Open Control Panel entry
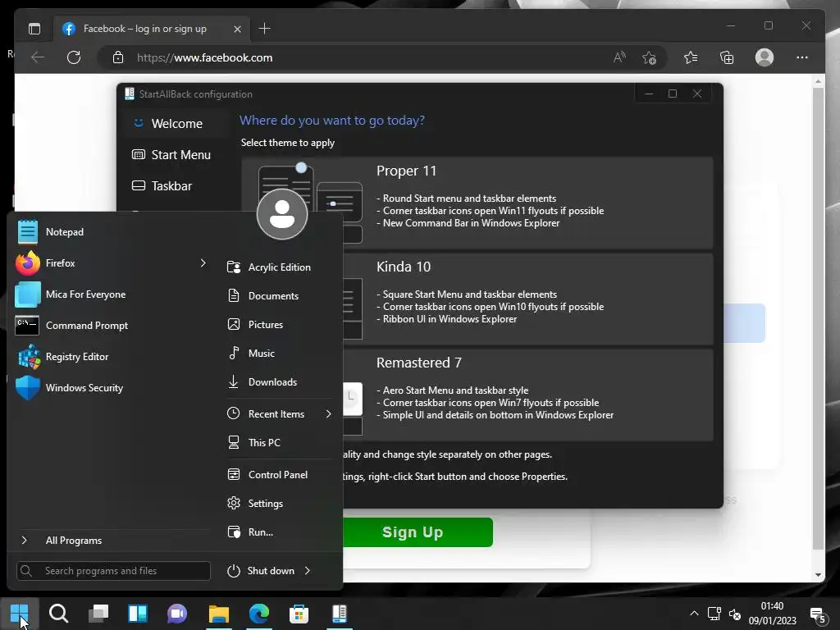Screen dimensions: 840x630 [x=279, y=475]
